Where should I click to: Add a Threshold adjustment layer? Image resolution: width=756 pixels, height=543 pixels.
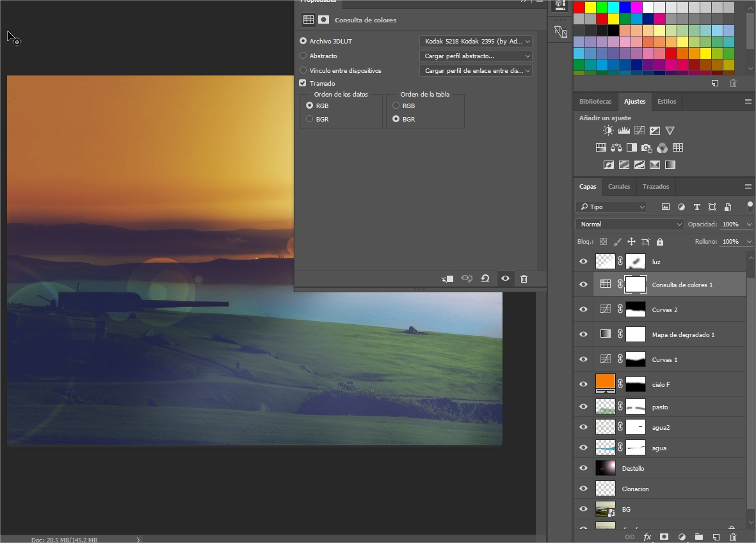639,165
